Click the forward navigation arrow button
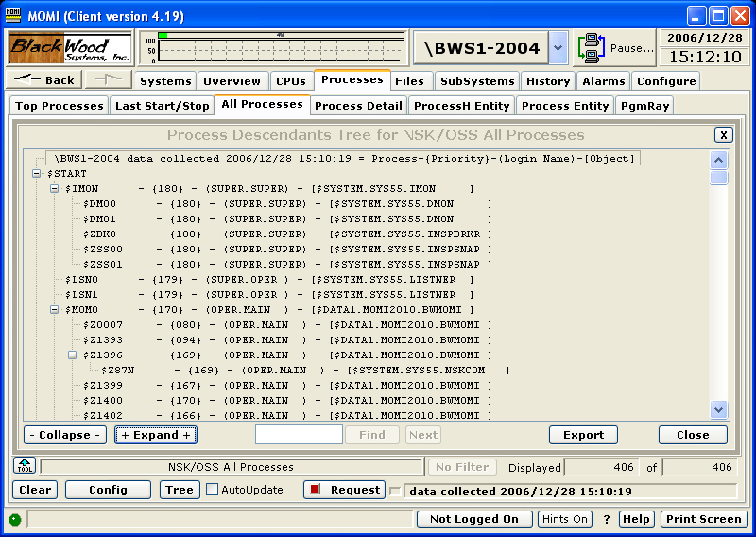 tap(109, 79)
